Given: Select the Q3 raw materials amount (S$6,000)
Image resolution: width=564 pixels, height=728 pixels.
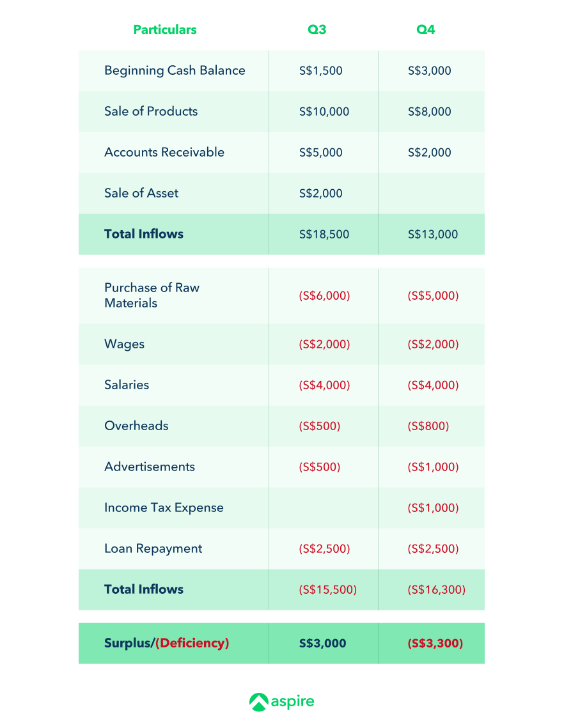Looking at the screenshot, I should 324,296.
